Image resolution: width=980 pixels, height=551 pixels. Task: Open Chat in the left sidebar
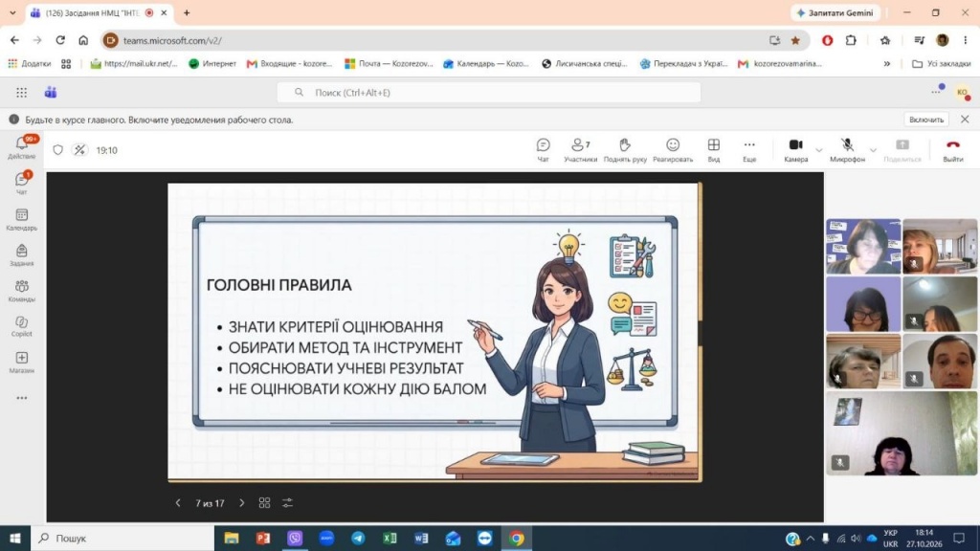[22, 183]
